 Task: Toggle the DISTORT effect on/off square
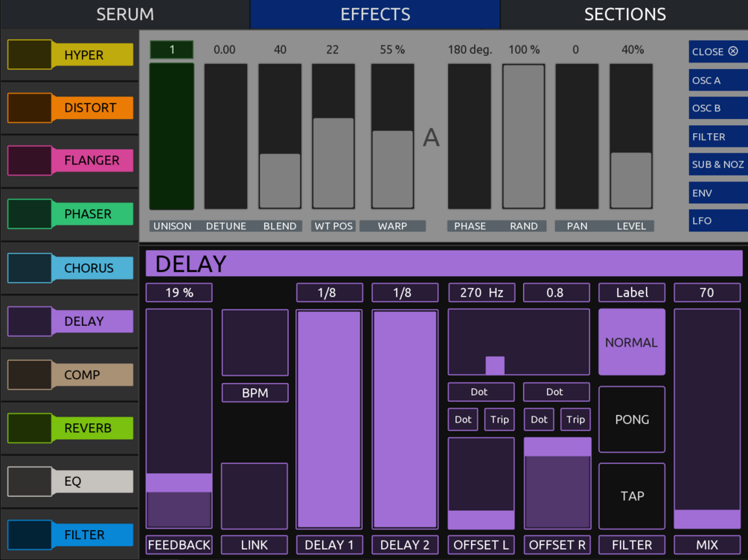30,108
